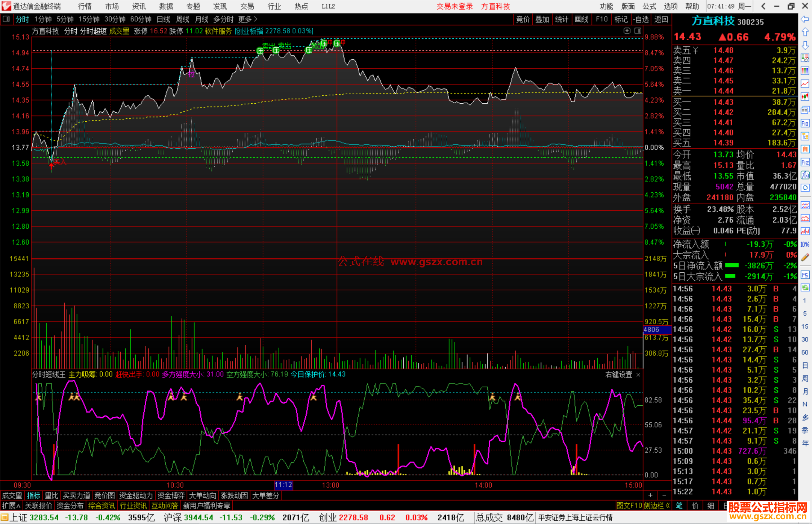Image resolution: width=812 pixels, height=524 pixels.
Task: Switch to the 资金博弈 tab
Action: coord(171,495)
